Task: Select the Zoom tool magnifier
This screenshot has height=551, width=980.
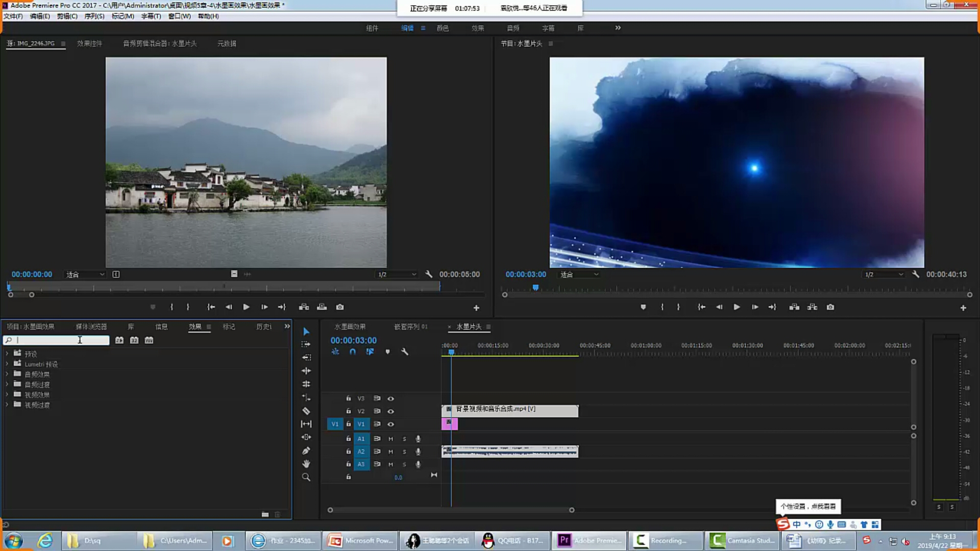Action: pos(306,477)
